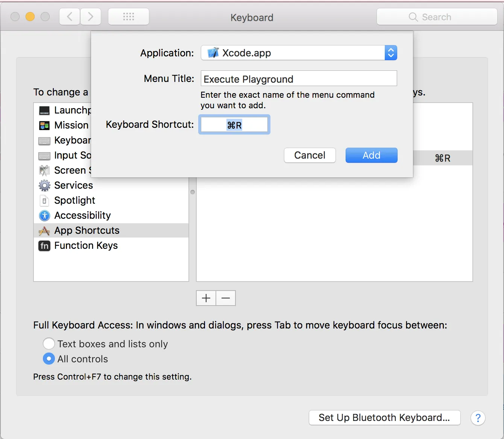Viewport: 504px width, 439px height.
Task: Select the Services category
Action: tap(111, 185)
